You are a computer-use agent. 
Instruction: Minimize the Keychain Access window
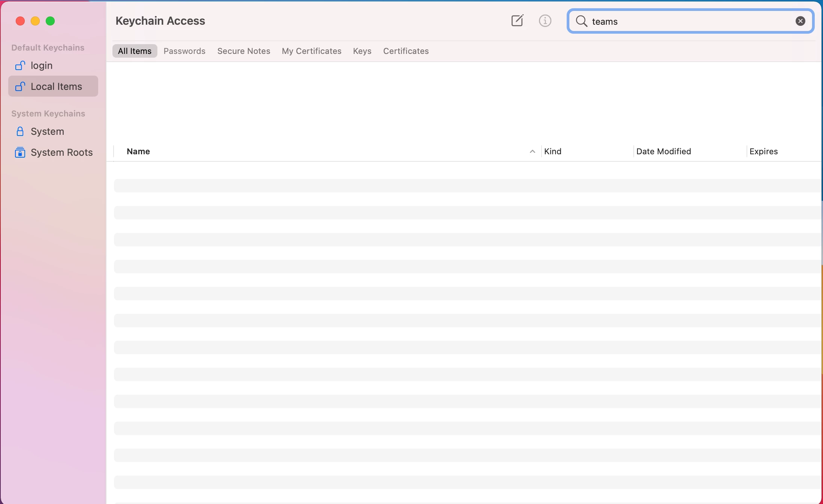click(35, 21)
